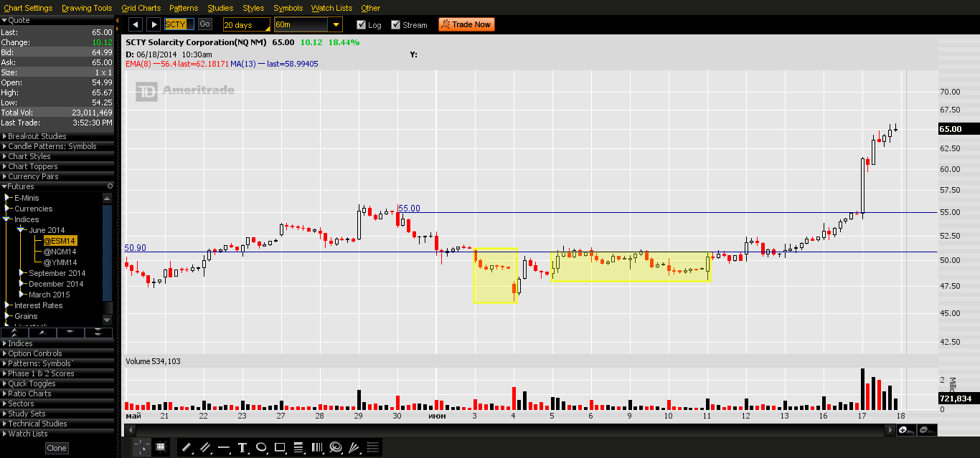
Task: Go to next symbol with right arrow
Action: pos(154,24)
